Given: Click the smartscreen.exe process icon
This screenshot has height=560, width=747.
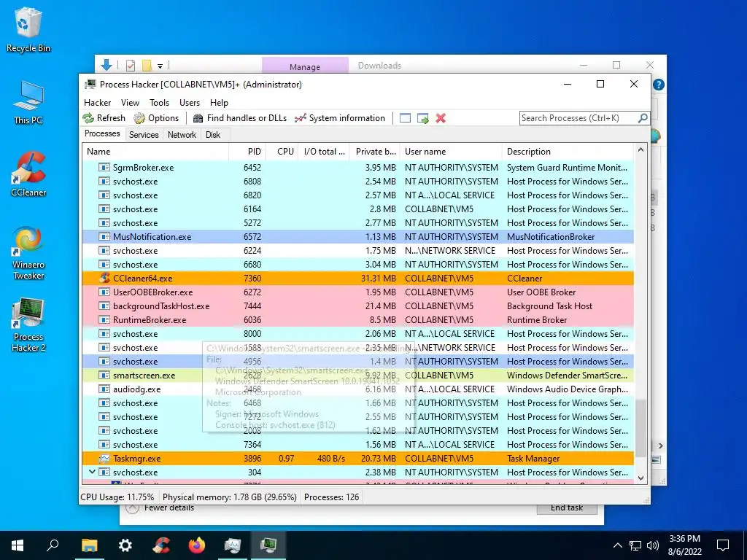Looking at the screenshot, I should click(104, 376).
